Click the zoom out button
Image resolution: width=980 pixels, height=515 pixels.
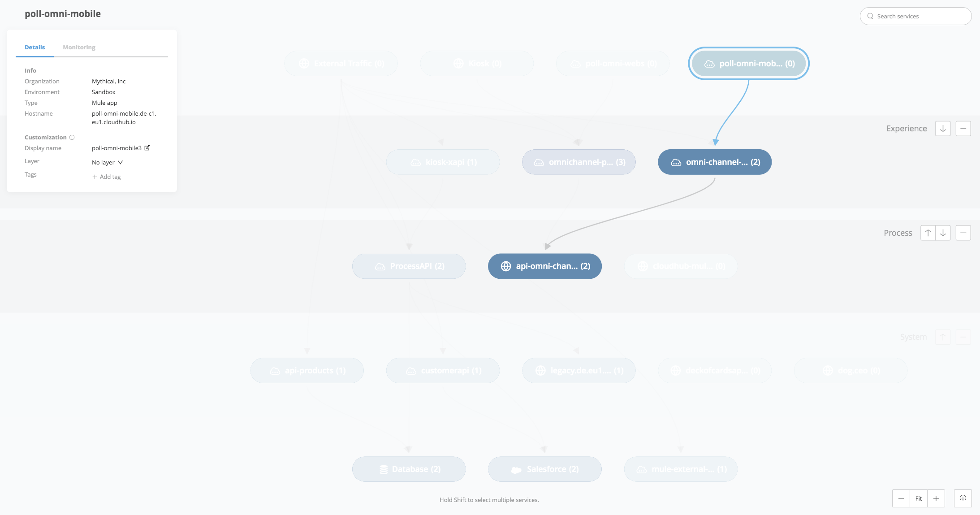901,498
